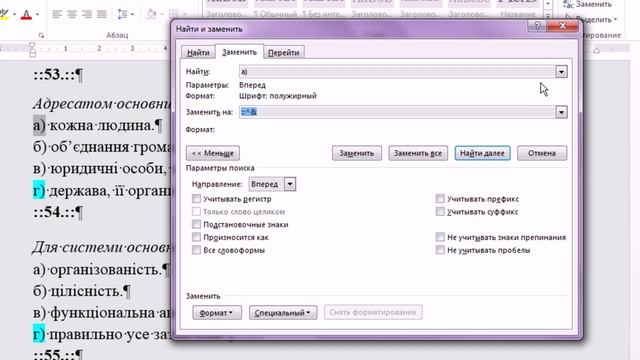
Task: Click Найти далее button
Action: coord(482,153)
